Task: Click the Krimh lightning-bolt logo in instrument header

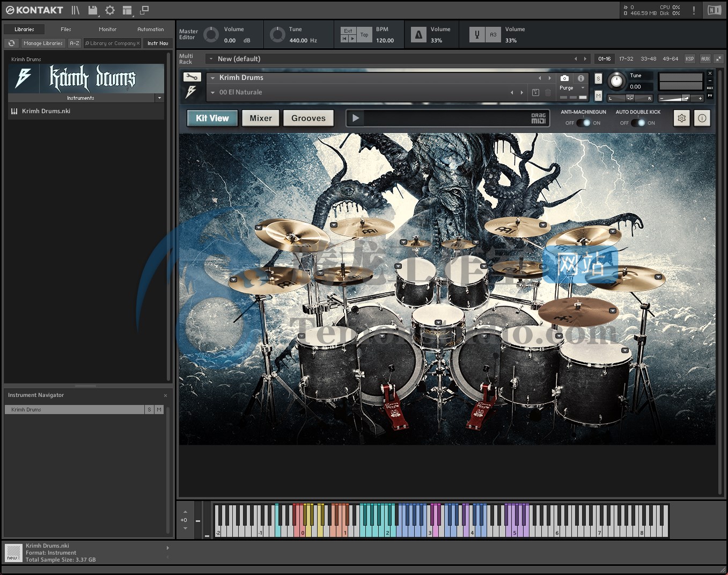Action: tap(192, 92)
